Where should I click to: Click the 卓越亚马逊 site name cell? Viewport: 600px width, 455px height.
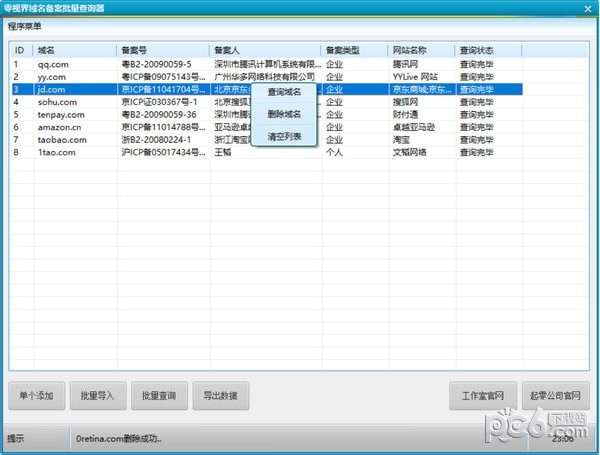point(414,127)
